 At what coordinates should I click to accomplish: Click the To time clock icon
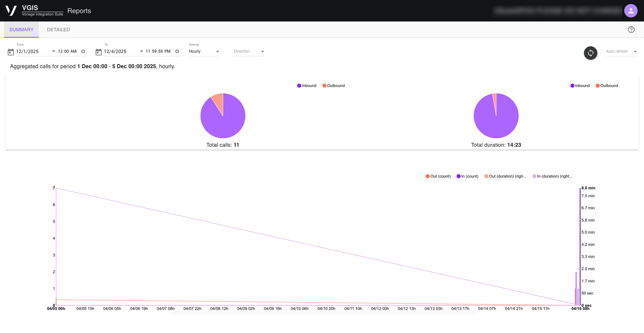(x=177, y=51)
